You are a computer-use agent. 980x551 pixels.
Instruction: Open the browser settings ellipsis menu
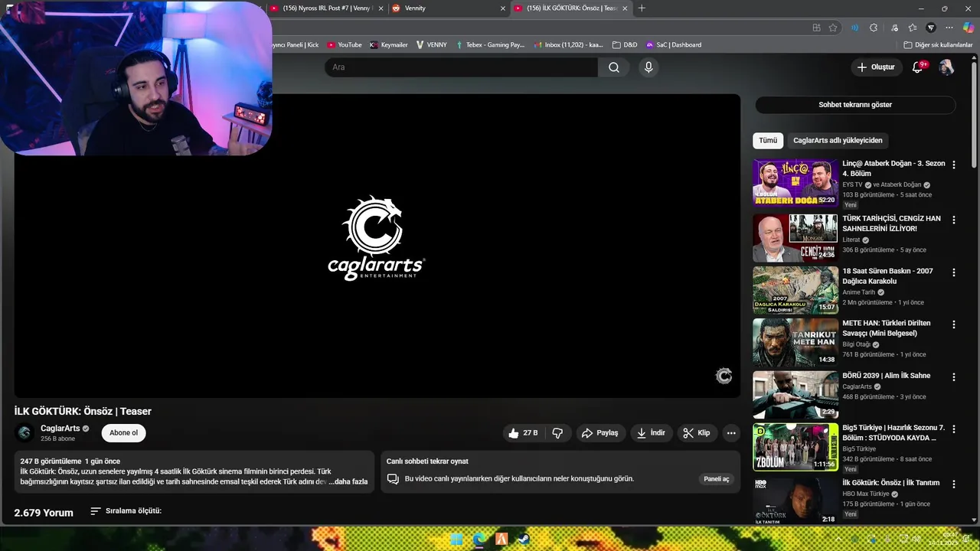tap(949, 28)
